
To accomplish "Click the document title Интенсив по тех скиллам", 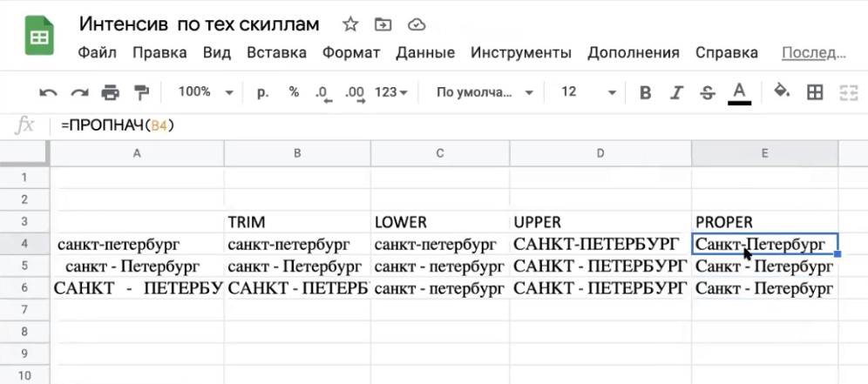I will [200, 24].
